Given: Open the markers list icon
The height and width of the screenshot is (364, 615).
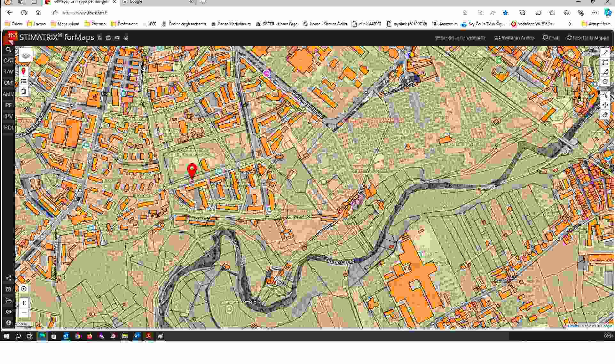Looking at the screenshot, I should click(x=24, y=81).
